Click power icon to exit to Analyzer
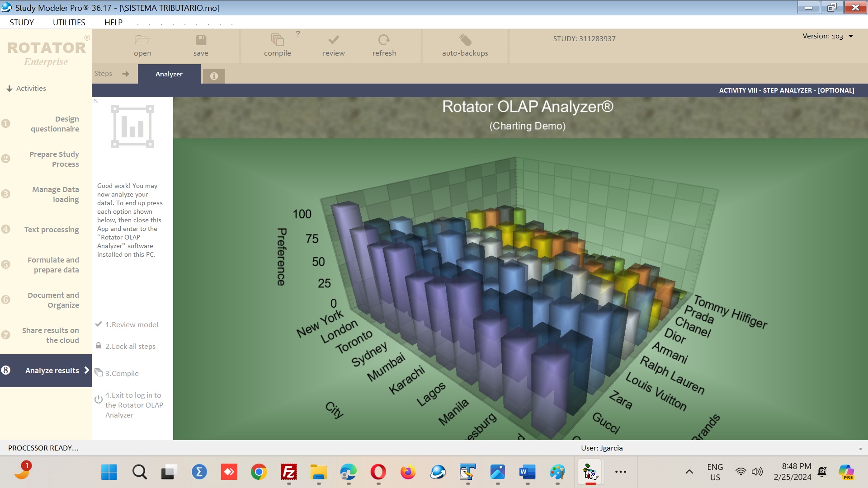The width and height of the screenshot is (868, 488). coord(99,399)
